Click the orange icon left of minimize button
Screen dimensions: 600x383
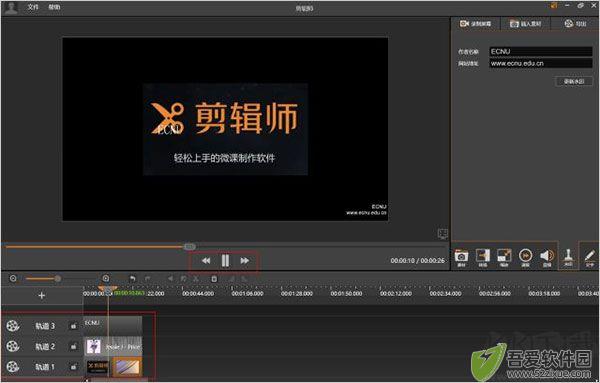click(x=554, y=5)
